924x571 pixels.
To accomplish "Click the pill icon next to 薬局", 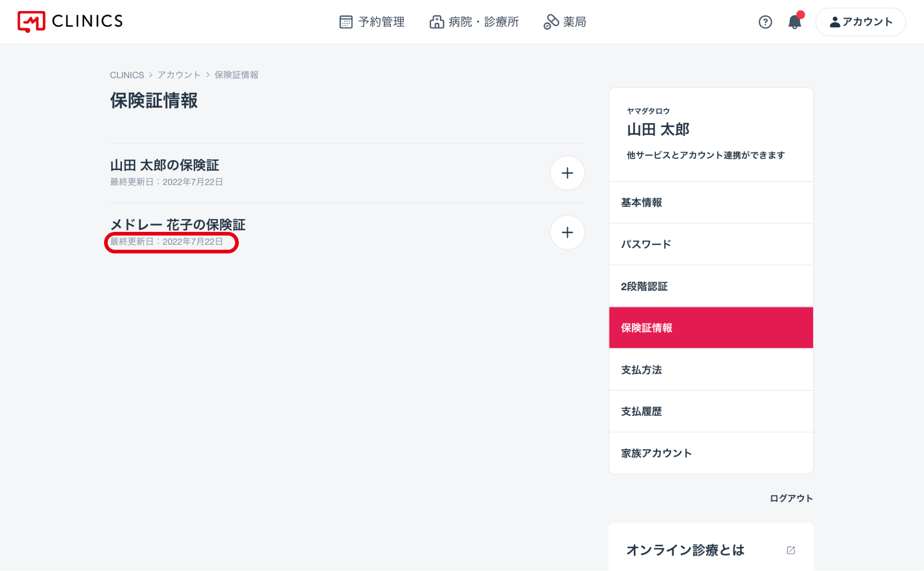I will coord(551,22).
